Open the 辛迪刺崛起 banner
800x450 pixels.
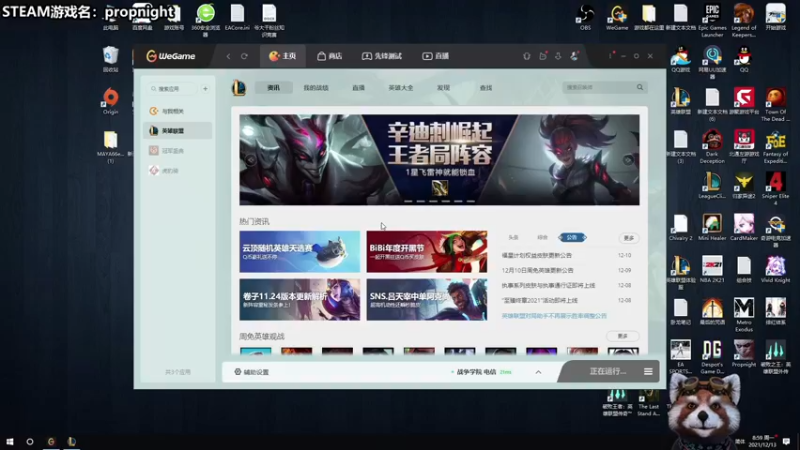tap(439, 160)
